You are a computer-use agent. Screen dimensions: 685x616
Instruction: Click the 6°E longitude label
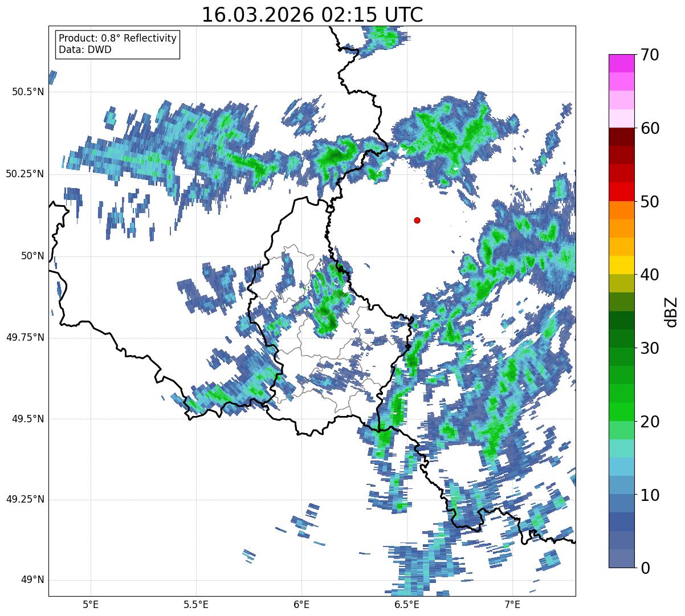(301, 604)
